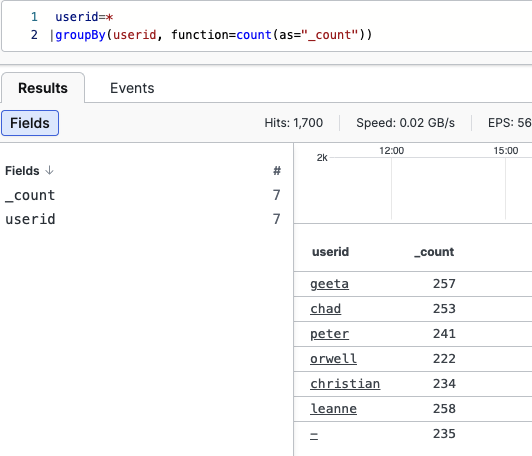
Task: Click the 12:00 marker on the timeline chart
Action: (x=392, y=151)
